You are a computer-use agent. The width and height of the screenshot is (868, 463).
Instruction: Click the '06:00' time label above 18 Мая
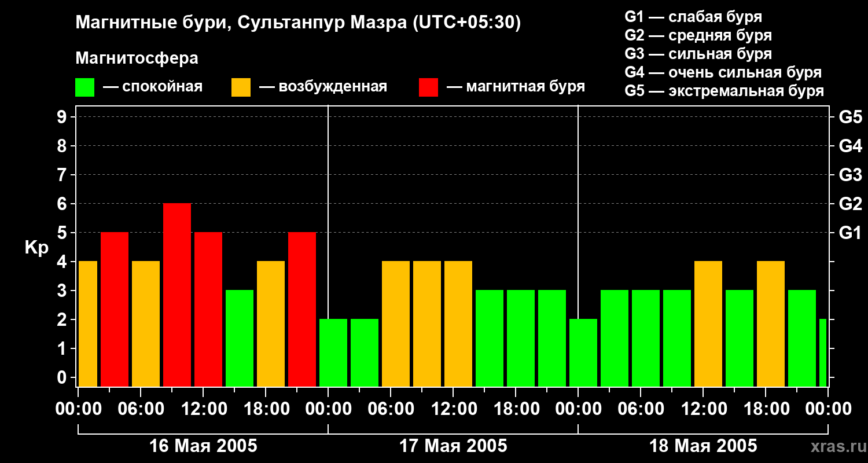[x=641, y=409]
